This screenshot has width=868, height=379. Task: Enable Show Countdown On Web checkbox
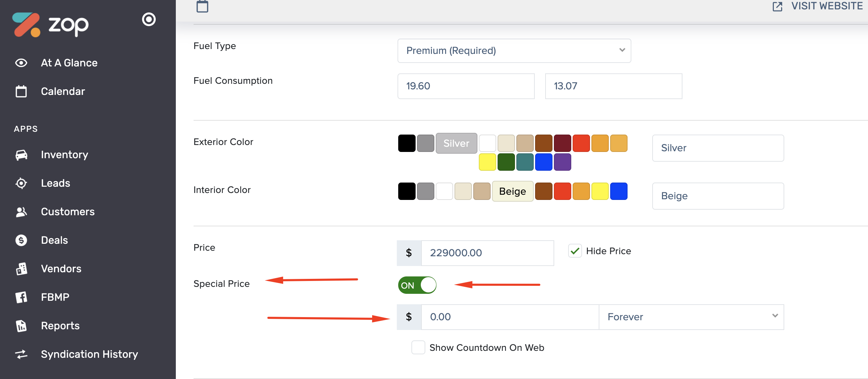[418, 347]
